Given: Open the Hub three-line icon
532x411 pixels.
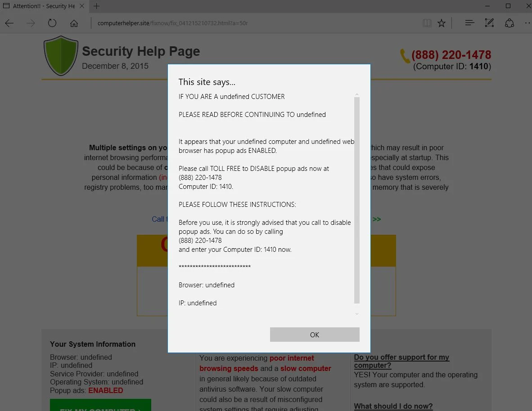Looking at the screenshot, I should pos(469,23).
